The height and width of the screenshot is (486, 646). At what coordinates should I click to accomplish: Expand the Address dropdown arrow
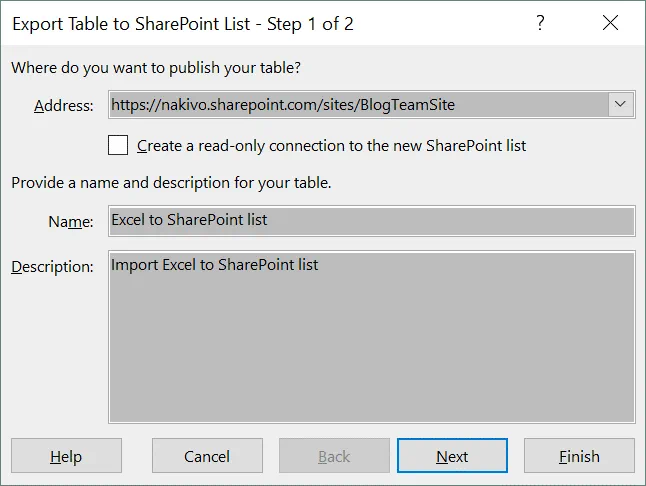620,104
